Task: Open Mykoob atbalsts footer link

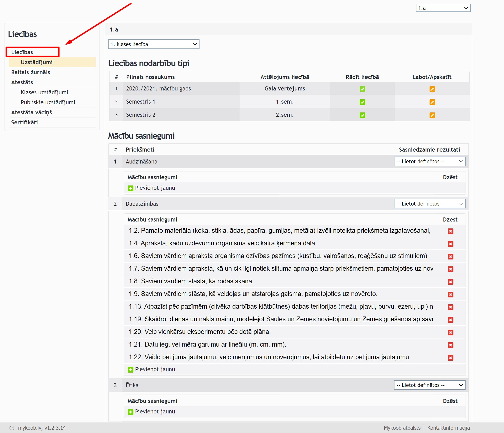Action: [402, 428]
